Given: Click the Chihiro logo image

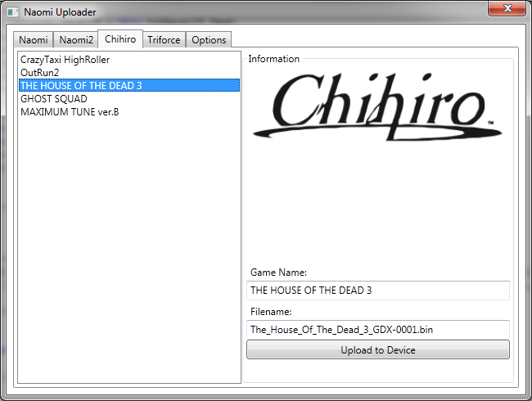Looking at the screenshot, I should [x=377, y=107].
